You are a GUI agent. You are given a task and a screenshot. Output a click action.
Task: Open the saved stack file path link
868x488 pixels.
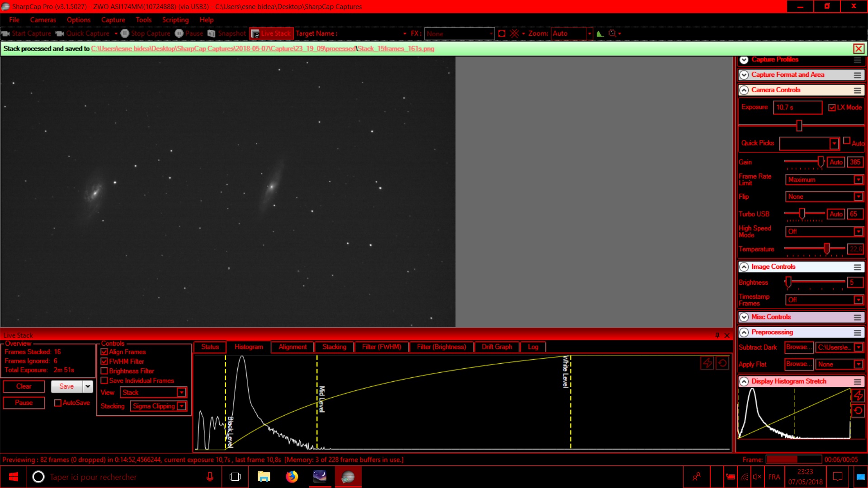pos(262,49)
